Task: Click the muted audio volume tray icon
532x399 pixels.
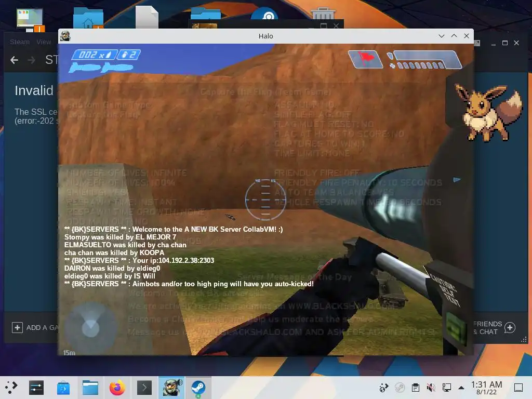Action: point(431,388)
